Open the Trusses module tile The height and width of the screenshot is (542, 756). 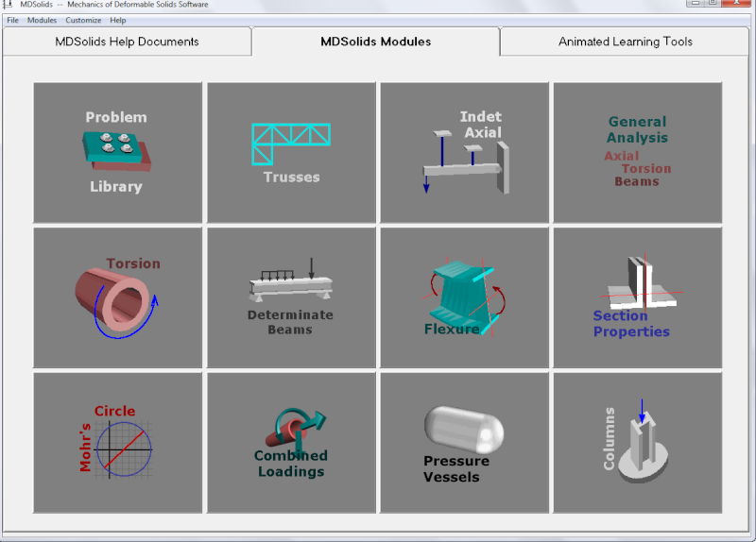[291, 153]
